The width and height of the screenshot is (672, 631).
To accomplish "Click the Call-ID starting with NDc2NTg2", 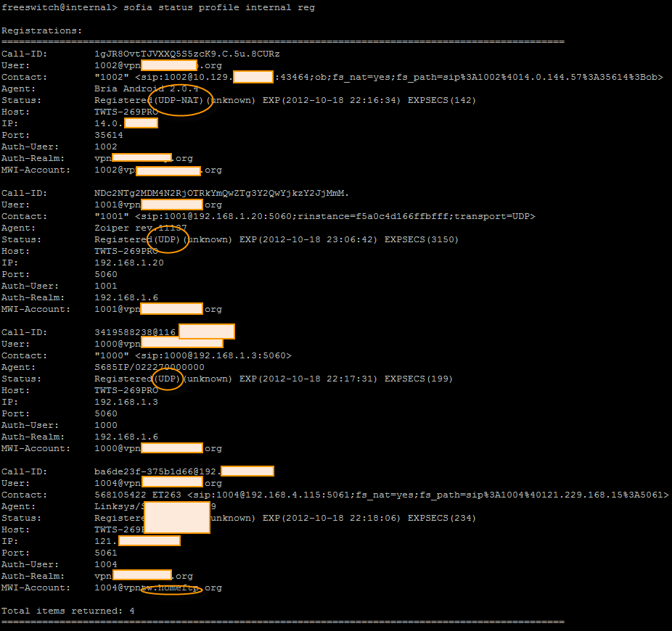I will [221, 193].
